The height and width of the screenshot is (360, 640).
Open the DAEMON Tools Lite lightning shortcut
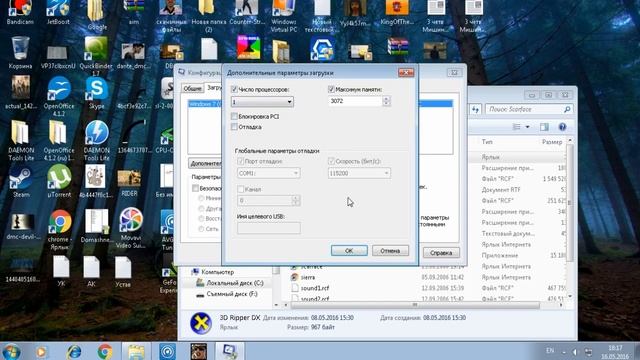point(97,140)
